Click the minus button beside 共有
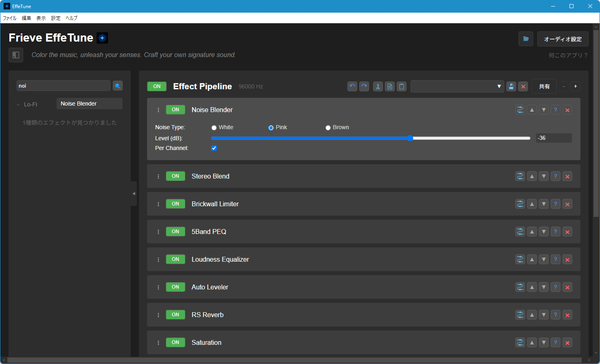 click(564, 87)
